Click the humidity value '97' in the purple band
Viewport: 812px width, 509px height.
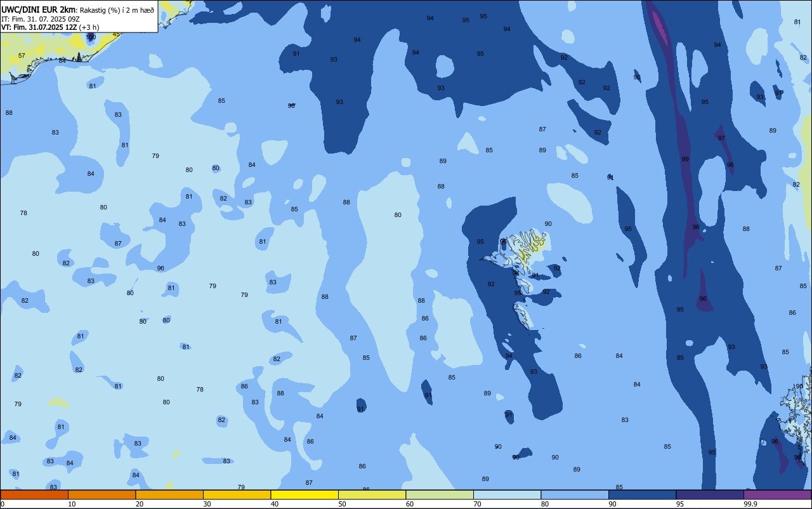click(721, 138)
